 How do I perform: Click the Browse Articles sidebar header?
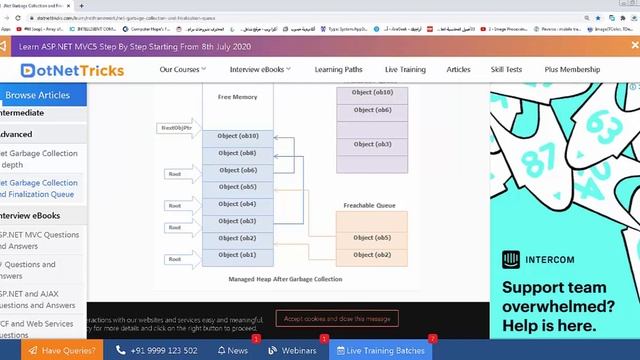tap(43, 95)
